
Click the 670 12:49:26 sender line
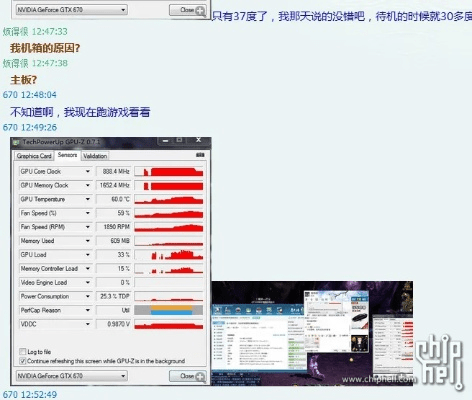(x=30, y=127)
